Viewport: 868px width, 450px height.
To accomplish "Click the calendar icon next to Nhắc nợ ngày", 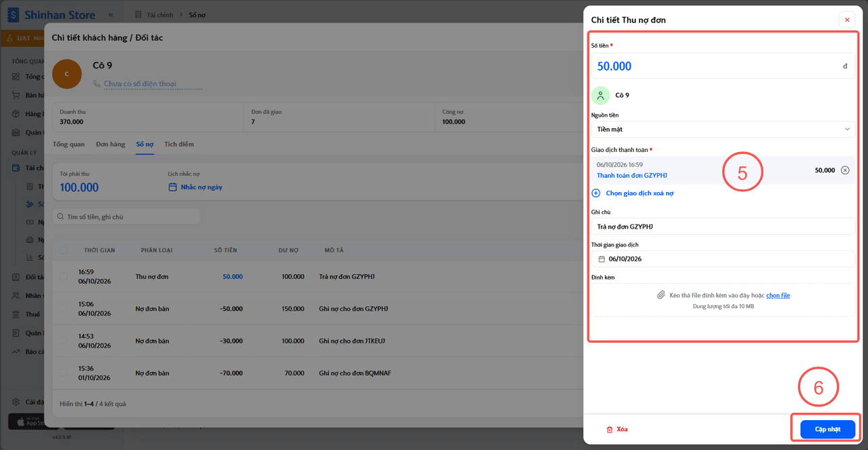I will point(172,187).
